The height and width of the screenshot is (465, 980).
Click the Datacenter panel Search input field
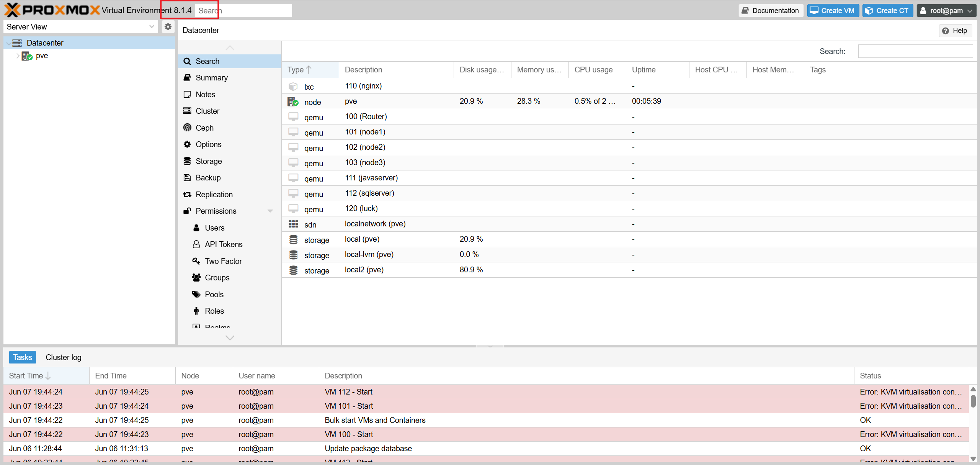tap(915, 51)
